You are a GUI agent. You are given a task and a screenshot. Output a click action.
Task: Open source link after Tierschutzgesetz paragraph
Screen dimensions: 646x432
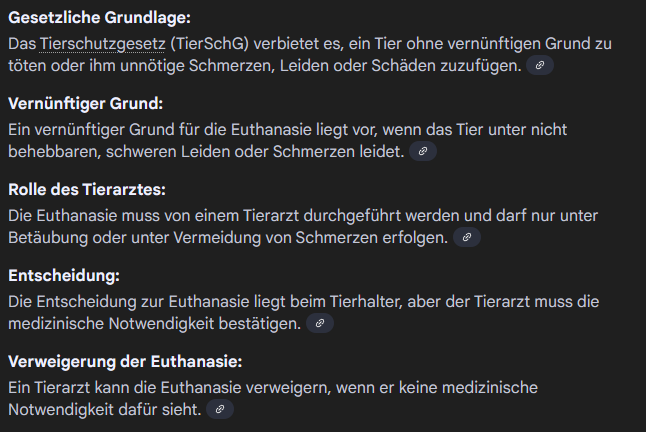[539, 65]
